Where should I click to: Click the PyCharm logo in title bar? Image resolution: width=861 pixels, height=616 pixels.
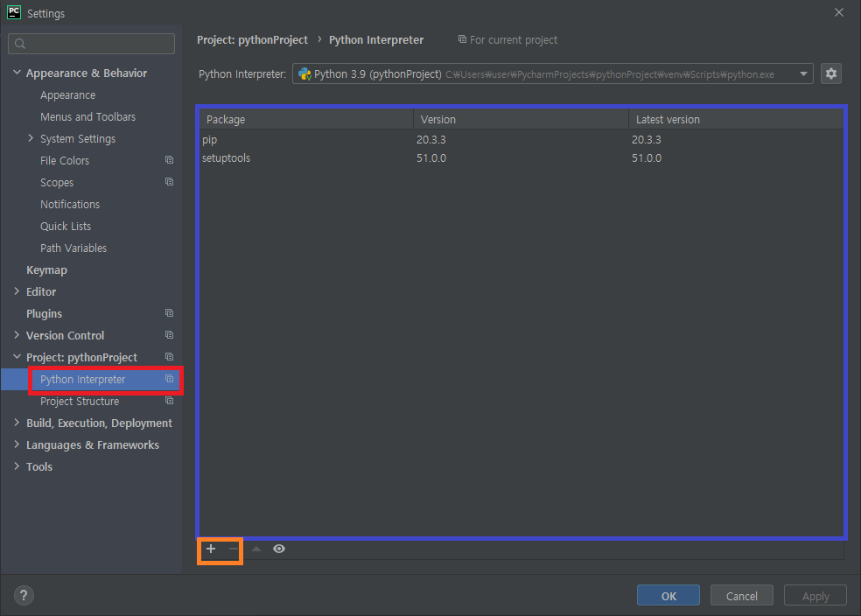(14, 12)
